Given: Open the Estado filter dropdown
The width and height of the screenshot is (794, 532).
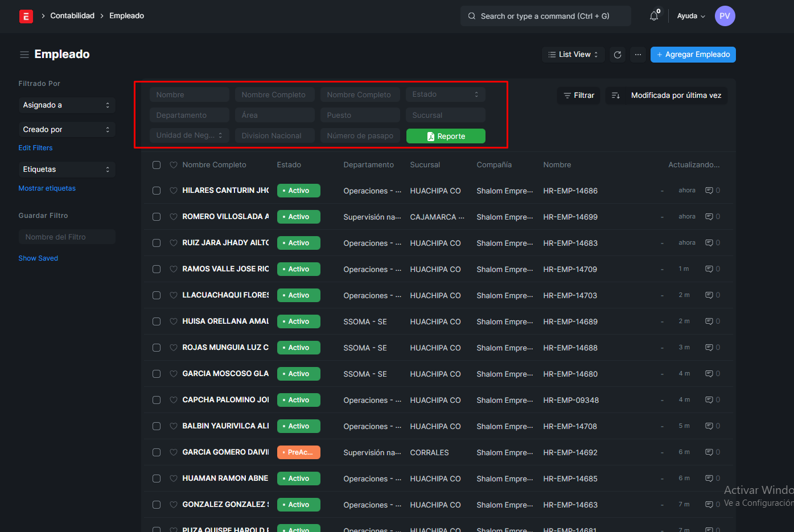Looking at the screenshot, I should 445,94.
